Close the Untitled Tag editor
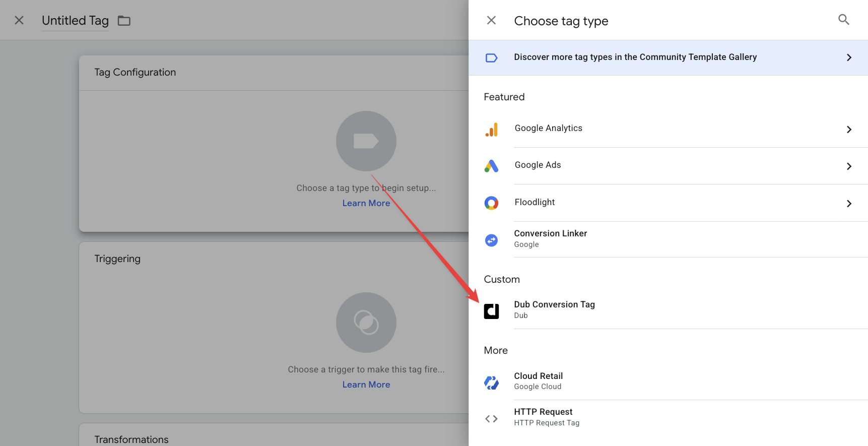Image resolution: width=868 pixels, height=446 pixels. pos(19,20)
